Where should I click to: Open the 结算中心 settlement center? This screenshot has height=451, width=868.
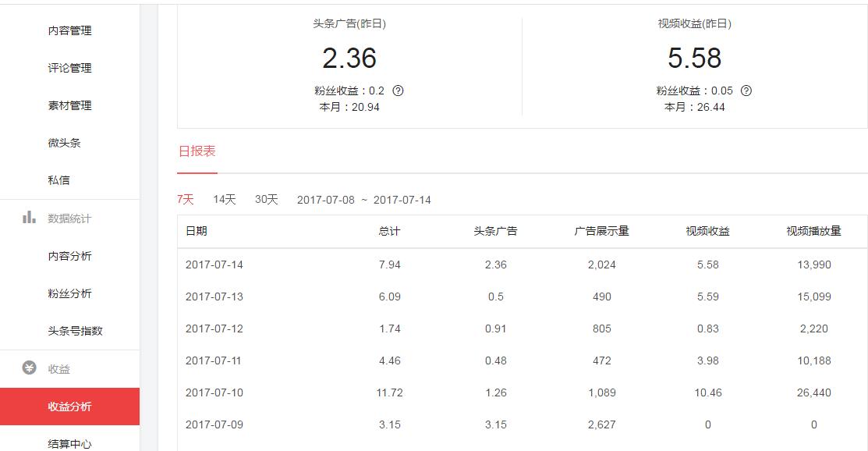pyautogui.click(x=70, y=443)
